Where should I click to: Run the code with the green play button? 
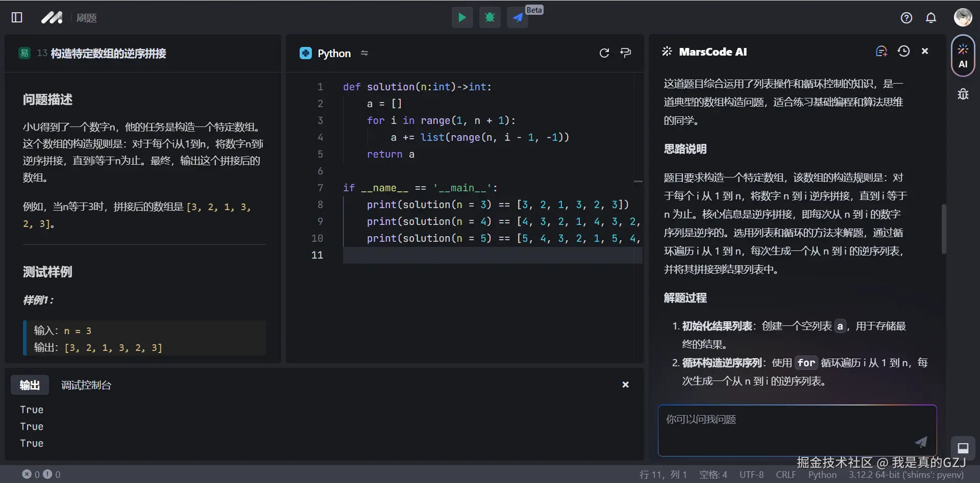462,18
